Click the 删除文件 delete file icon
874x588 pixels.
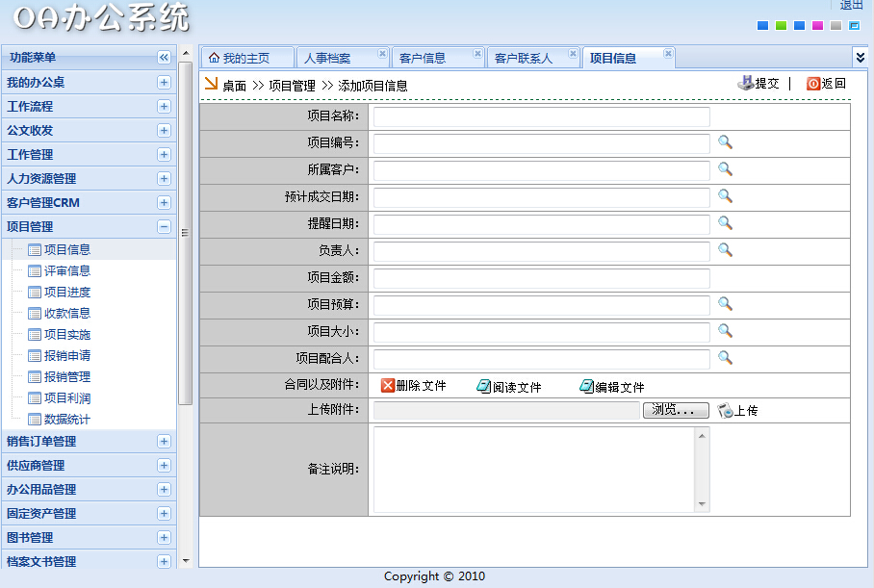pos(388,386)
